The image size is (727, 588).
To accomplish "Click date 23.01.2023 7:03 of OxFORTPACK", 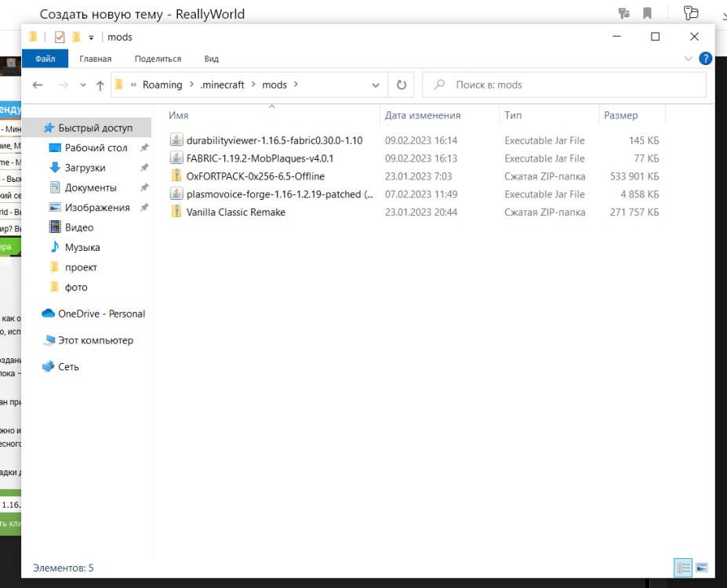I will coord(418,176).
